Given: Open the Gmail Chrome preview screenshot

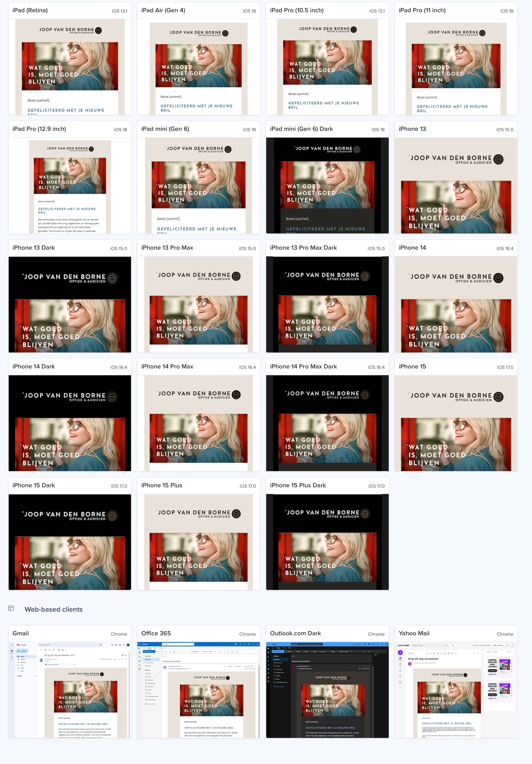Looking at the screenshot, I should 70,690.
